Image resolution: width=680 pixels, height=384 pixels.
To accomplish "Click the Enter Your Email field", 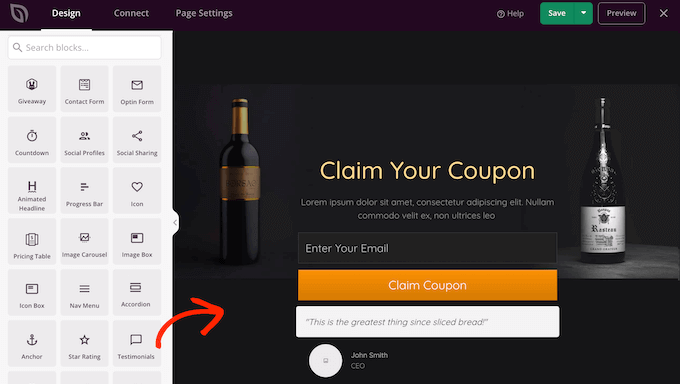I will point(427,248).
